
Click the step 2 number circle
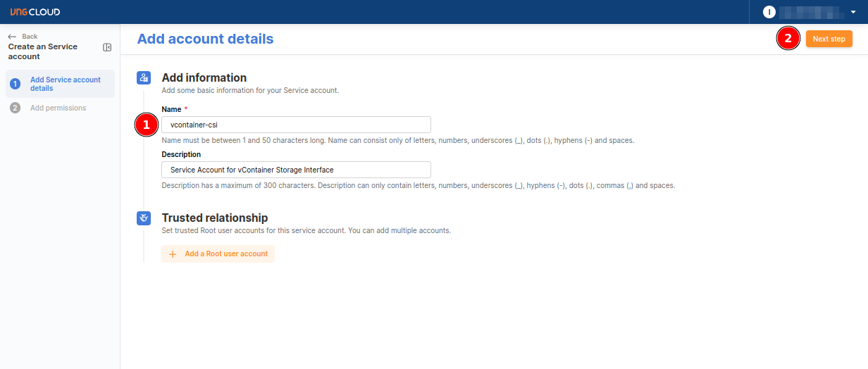(15, 108)
